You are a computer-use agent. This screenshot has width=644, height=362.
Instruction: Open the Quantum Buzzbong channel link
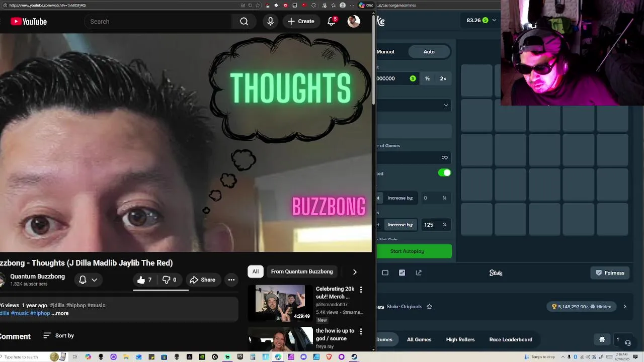click(38, 277)
